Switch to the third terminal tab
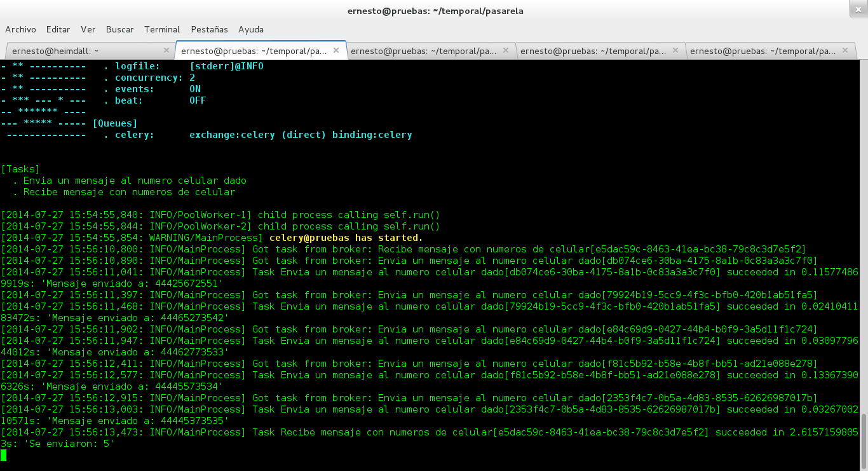This screenshot has width=868, height=471. click(x=423, y=51)
